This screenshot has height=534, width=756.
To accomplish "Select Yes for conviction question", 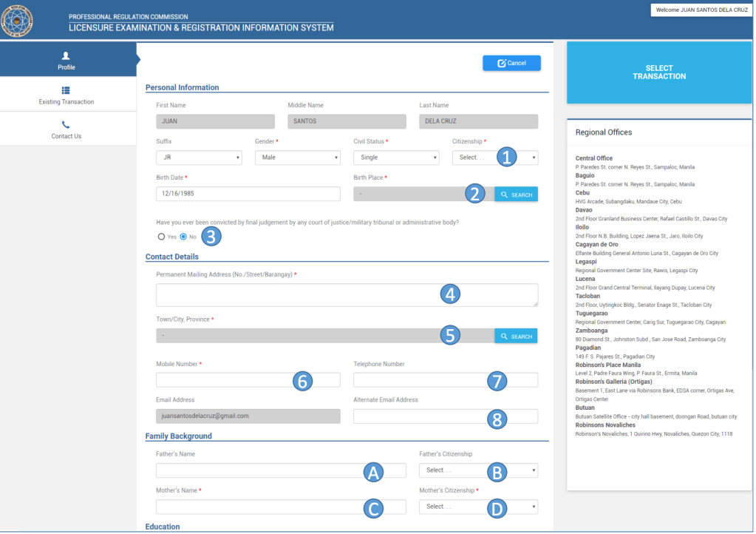I will pyautogui.click(x=161, y=237).
